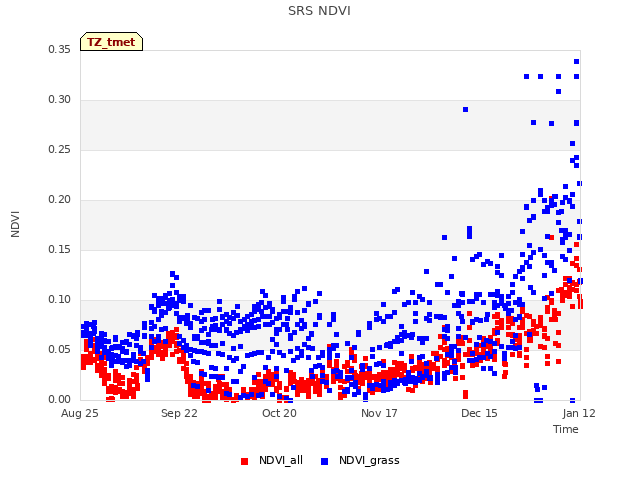Click the Jan 12 x-axis label

tap(579, 413)
